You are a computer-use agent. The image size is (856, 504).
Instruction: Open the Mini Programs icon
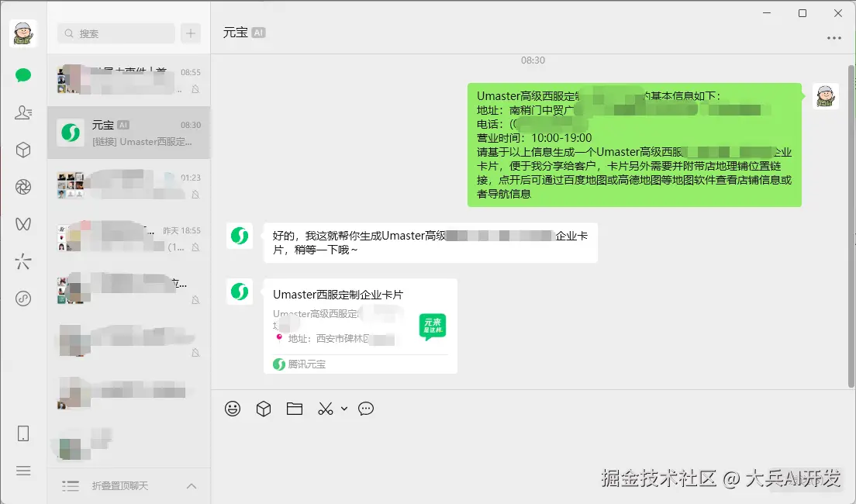click(22, 299)
